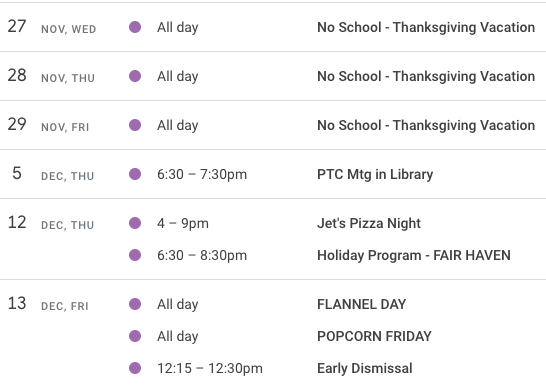
Task: Click the purple dot beside Jet's Pizza Night
Action: click(135, 223)
